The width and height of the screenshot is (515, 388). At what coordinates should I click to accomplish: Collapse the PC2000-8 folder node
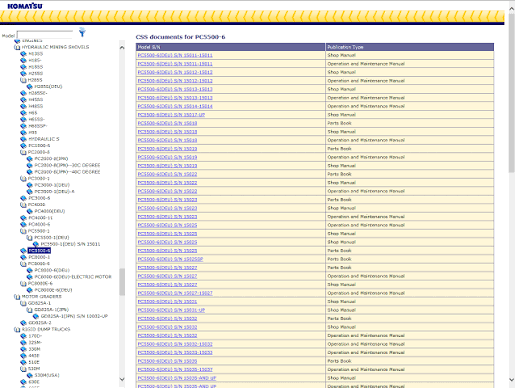tap(23, 152)
